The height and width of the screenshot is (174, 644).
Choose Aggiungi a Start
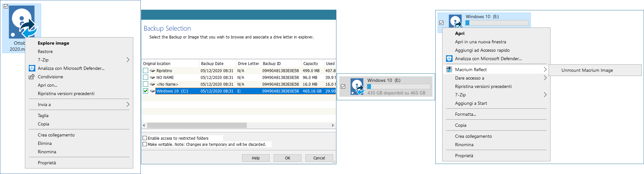click(471, 103)
